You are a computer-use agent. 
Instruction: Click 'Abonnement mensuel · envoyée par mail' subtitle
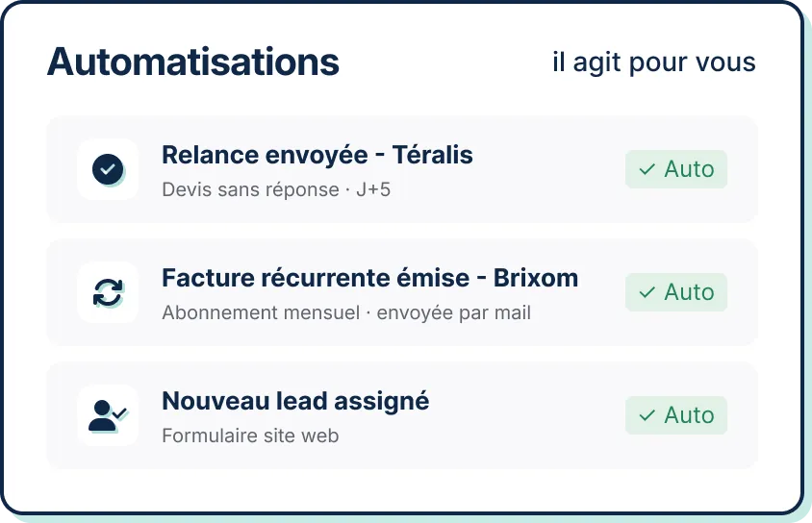pyautogui.click(x=346, y=313)
